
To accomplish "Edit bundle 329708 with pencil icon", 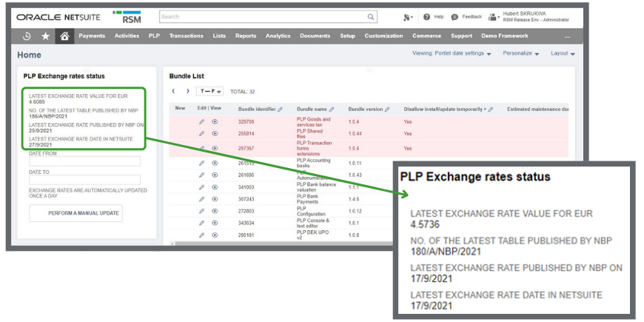I will 201,121.
